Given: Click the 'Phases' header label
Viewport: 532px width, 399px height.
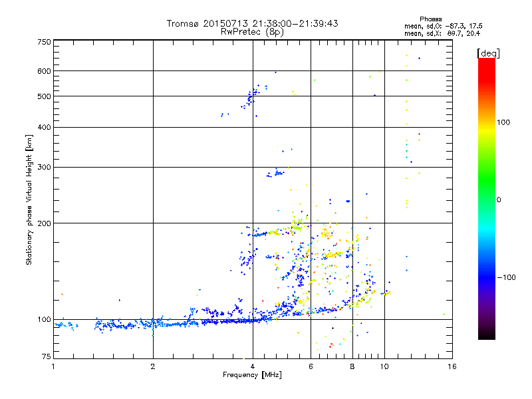Looking at the screenshot, I should [x=430, y=19].
